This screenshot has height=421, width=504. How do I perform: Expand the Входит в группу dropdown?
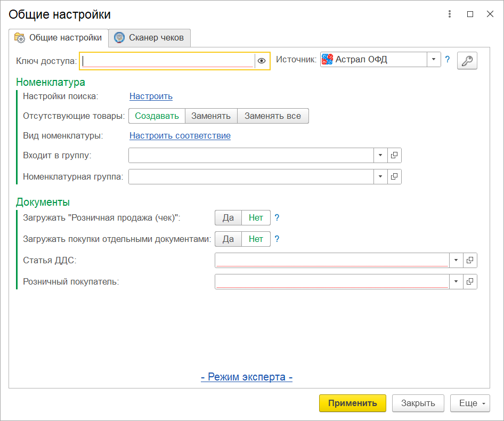pos(380,155)
